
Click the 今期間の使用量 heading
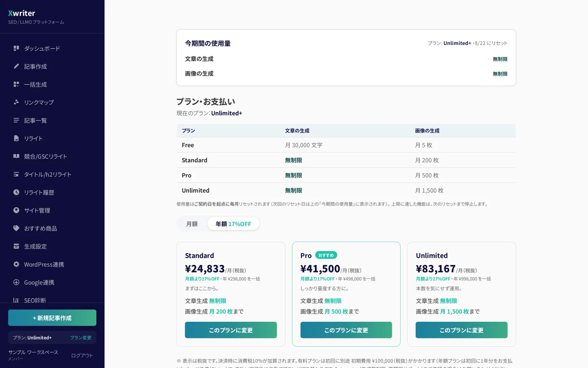pos(208,43)
